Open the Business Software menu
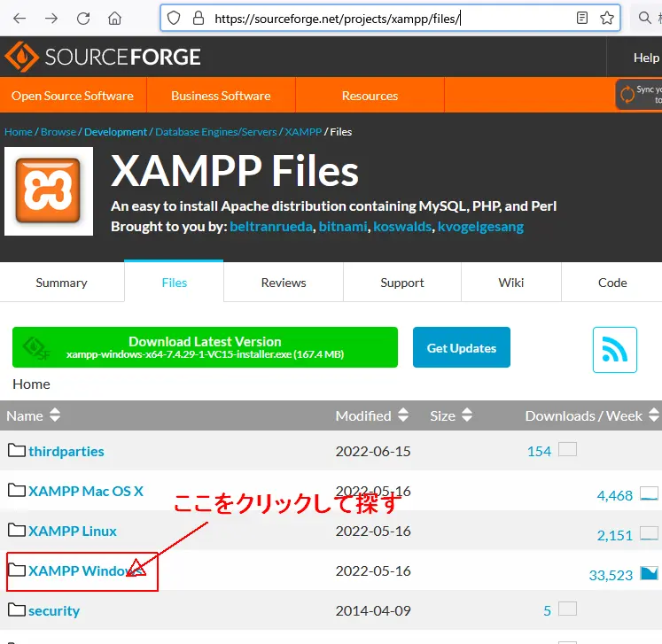 [x=221, y=96]
